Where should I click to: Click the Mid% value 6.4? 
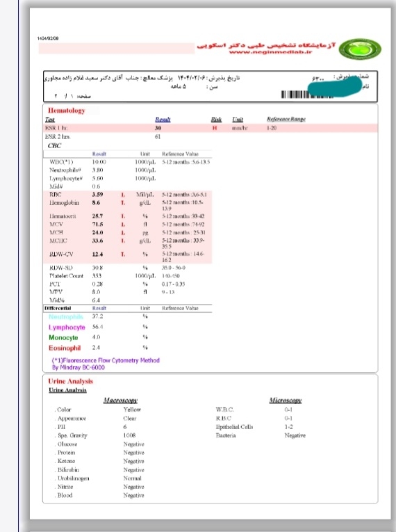[x=97, y=300]
